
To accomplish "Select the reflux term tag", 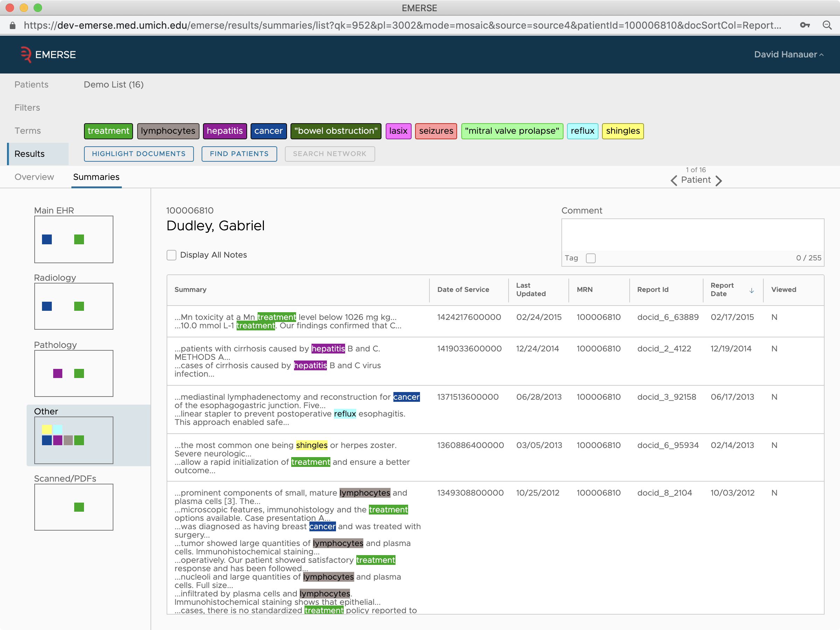I will point(582,131).
